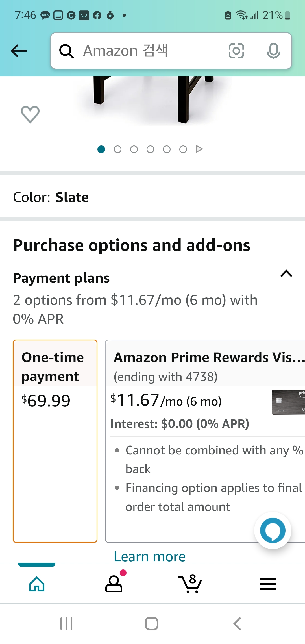
Task: Tap the back arrow in header
Action: coord(19,51)
